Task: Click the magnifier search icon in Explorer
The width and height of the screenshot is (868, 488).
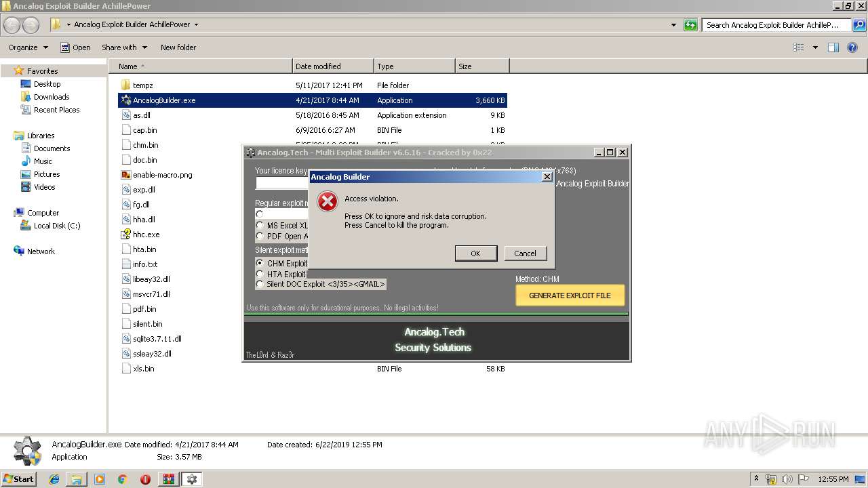Action: 859,25
